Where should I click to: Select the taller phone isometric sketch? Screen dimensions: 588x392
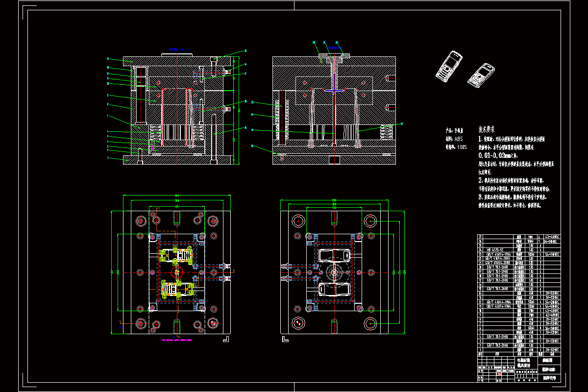click(449, 66)
